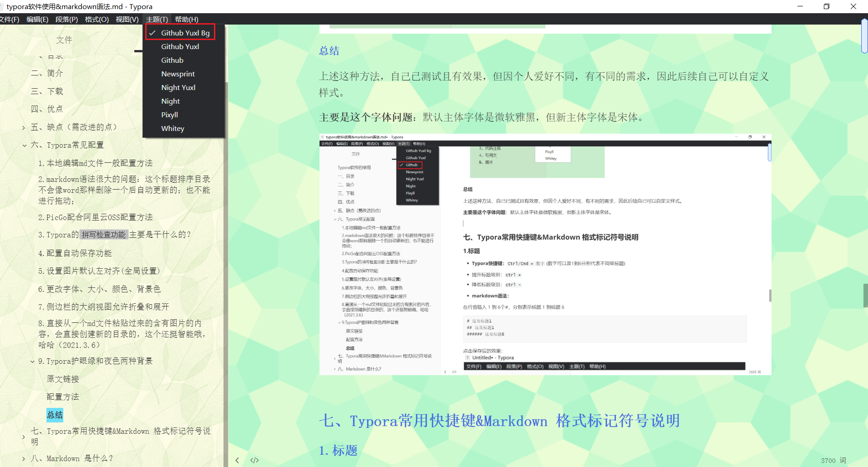868x467 pixels.
Task: Toggle the sidebar with the back chevron icon
Action: tap(237, 460)
